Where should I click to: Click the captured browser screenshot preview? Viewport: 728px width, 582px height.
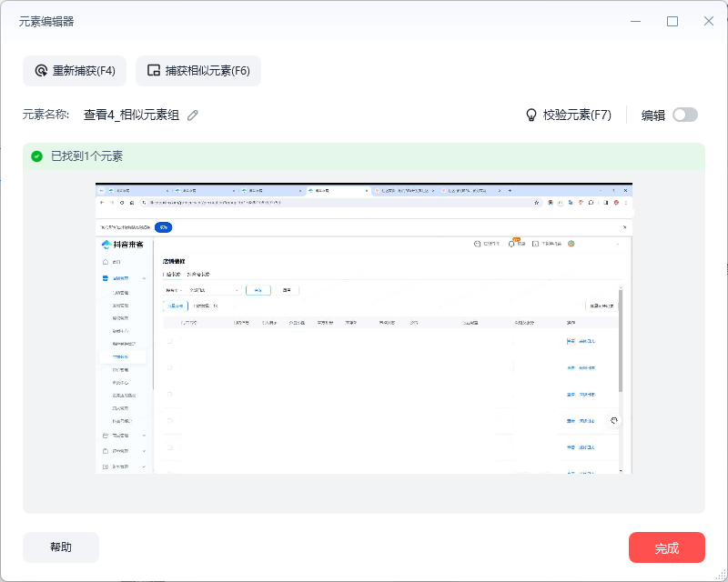coord(364,328)
